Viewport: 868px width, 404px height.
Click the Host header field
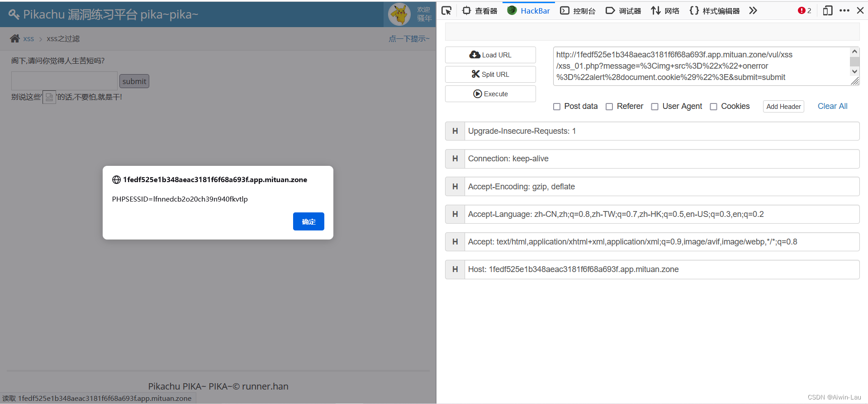(x=662, y=269)
